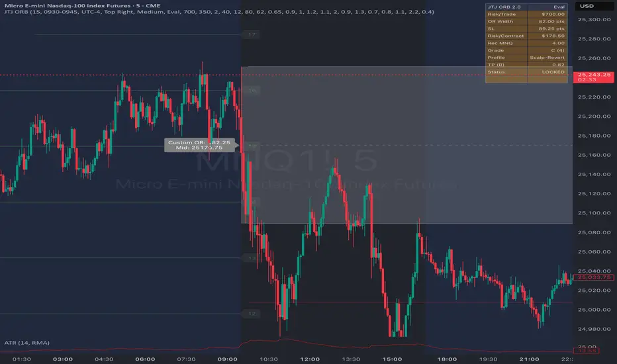Click the 25,300.00 price axis label
The height and width of the screenshot is (364, 617).
click(594, 19)
